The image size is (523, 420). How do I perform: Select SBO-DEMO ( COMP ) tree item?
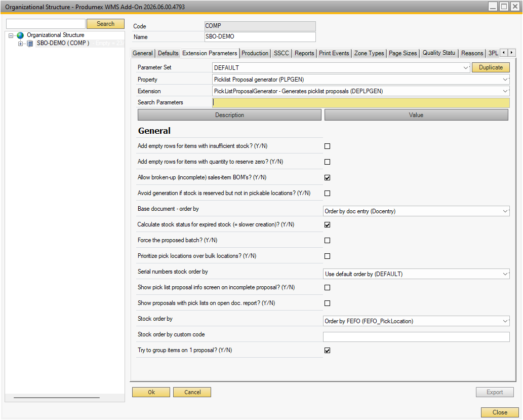(x=63, y=43)
